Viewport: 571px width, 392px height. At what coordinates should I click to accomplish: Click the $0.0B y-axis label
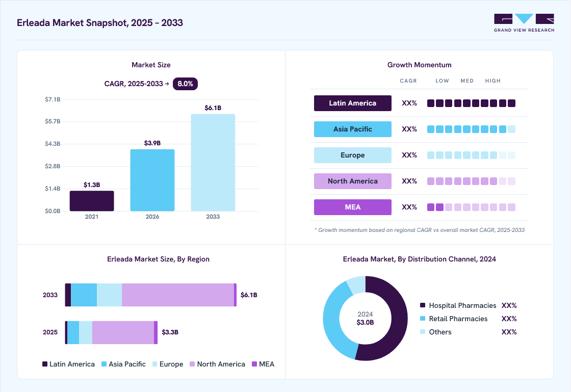click(x=53, y=211)
